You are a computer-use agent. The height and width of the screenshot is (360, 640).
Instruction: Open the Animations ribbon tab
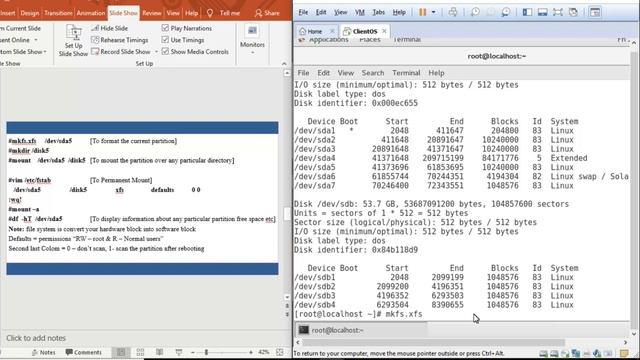point(91,13)
